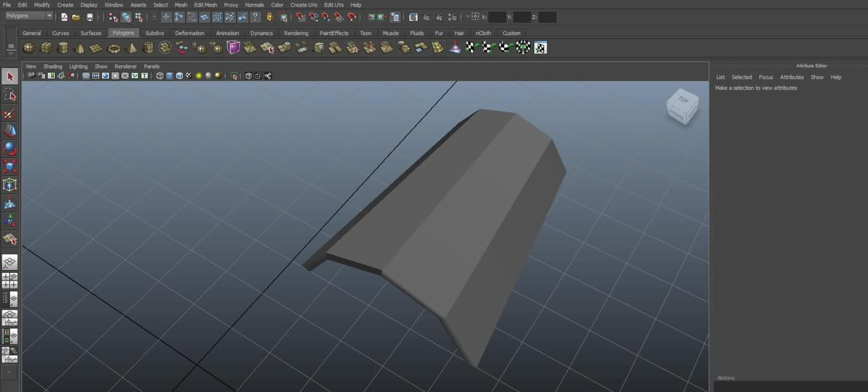The image size is (868, 392).
Task: Activate the Show Manipulator tool
Action: pyautogui.click(x=10, y=221)
